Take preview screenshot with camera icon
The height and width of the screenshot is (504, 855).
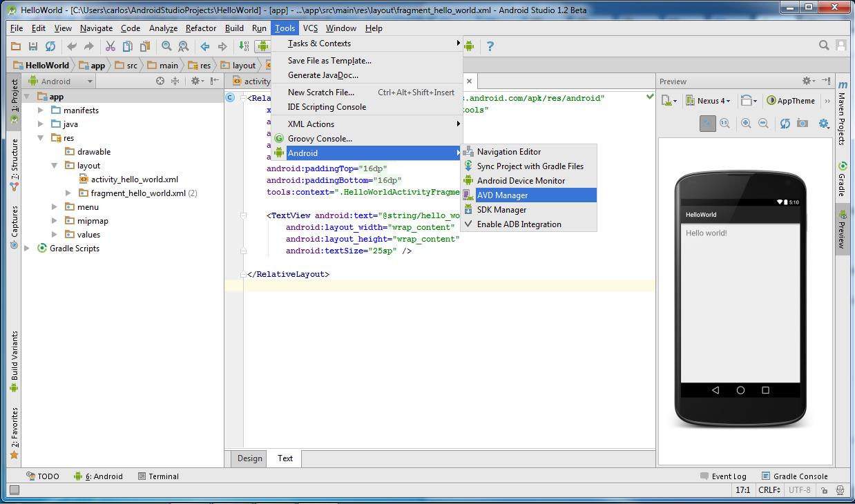coord(802,124)
